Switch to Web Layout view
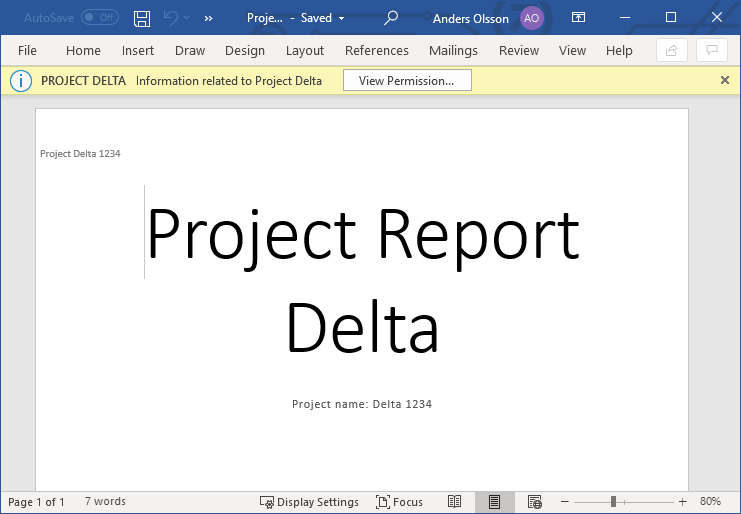Screen dimensions: 741x514 535,502
